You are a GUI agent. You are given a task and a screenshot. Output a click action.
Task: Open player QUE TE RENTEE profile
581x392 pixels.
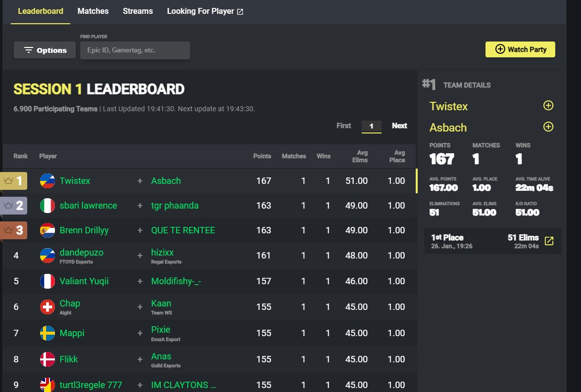[183, 230]
